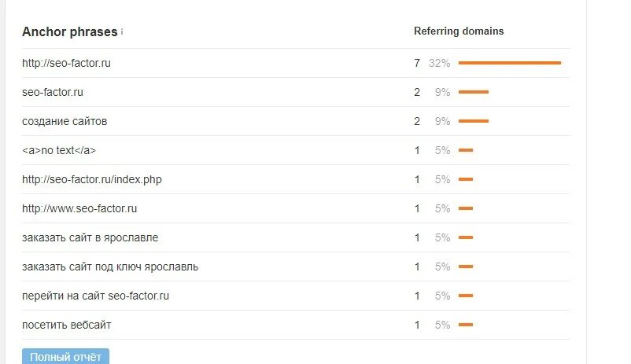Screen dimensions: 631x364
Task: Click the создание сайтов anchor phrase
Action: (x=65, y=121)
